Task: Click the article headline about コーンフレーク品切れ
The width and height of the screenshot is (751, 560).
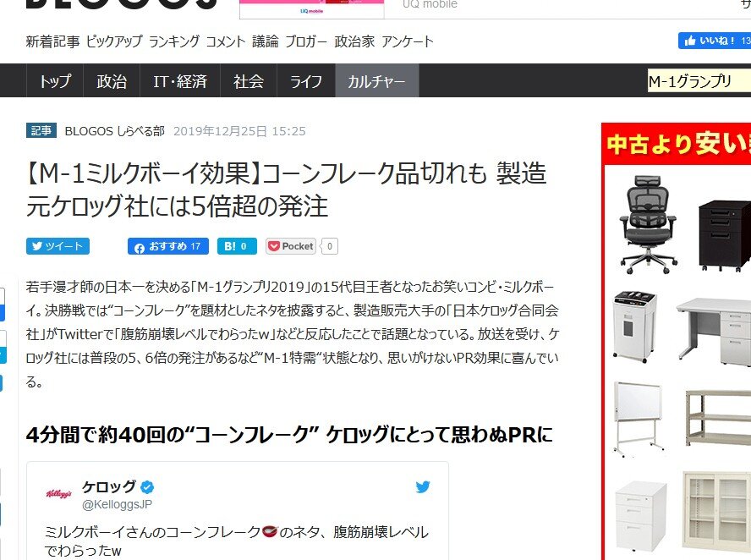Action: pos(286,189)
